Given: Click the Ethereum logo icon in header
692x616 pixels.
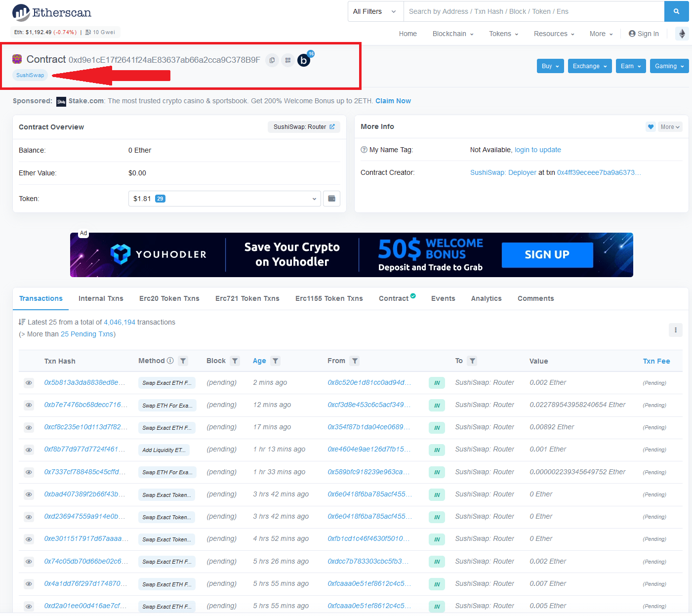Looking at the screenshot, I should 682,34.
